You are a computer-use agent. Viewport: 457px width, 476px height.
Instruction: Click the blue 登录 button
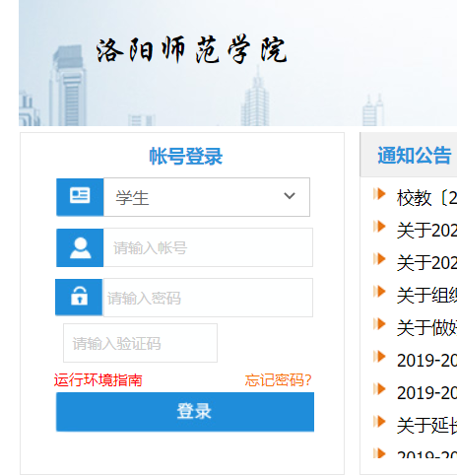[185, 412]
